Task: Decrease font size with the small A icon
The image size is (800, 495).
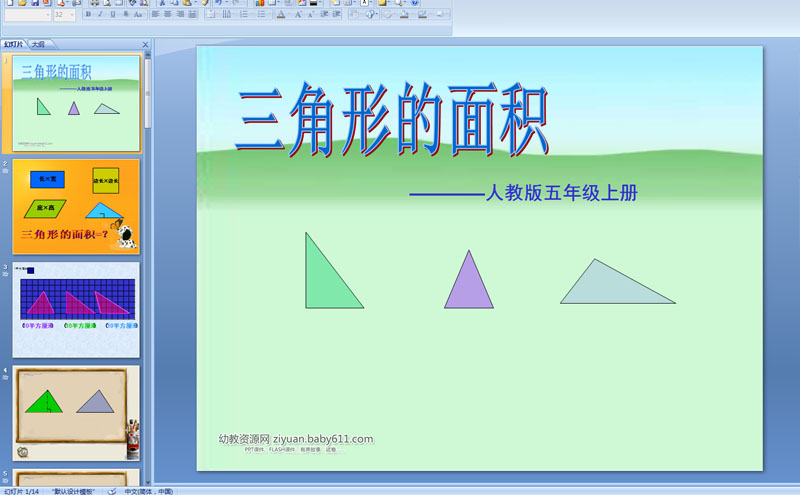Action: pos(311,14)
